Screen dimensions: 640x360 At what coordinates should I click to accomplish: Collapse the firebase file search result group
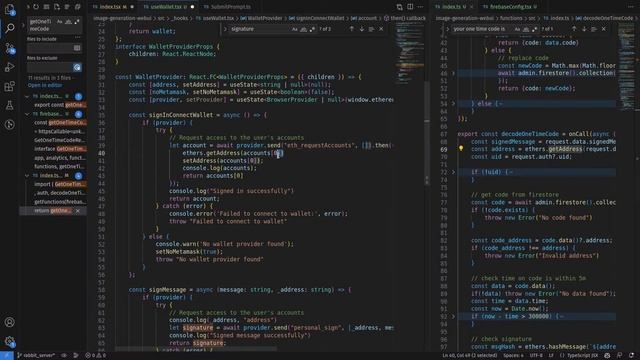tap(27, 114)
